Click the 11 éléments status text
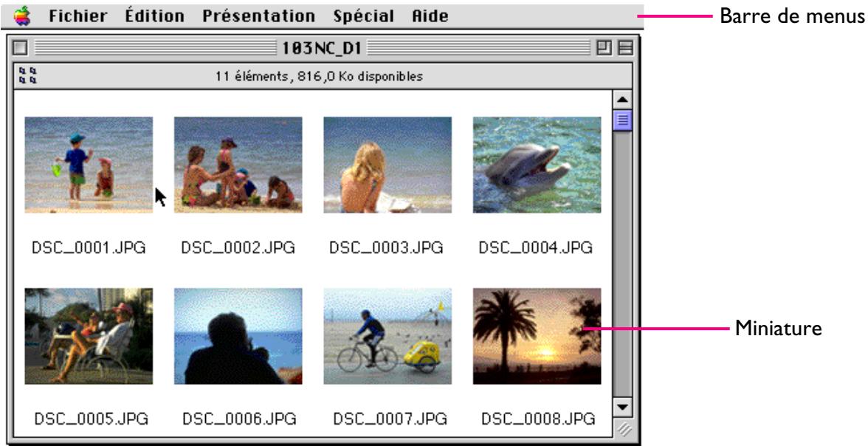The width and height of the screenshot is (868, 446). coord(319,76)
